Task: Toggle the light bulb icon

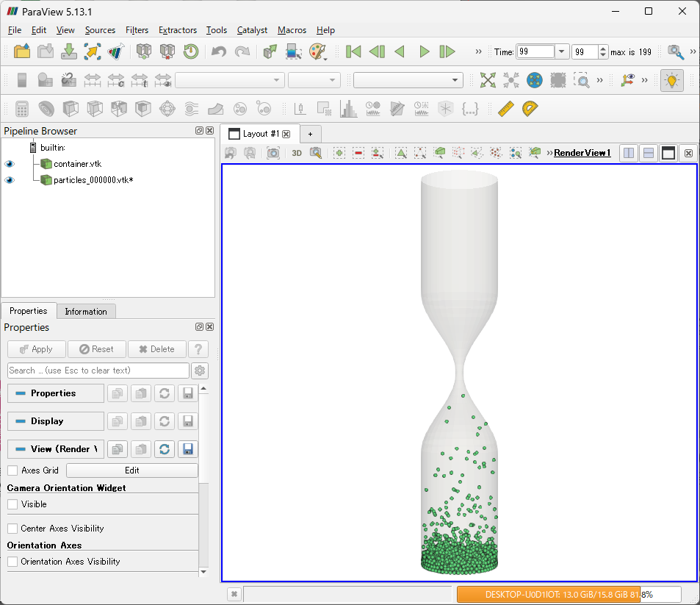Action: (x=671, y=80)
